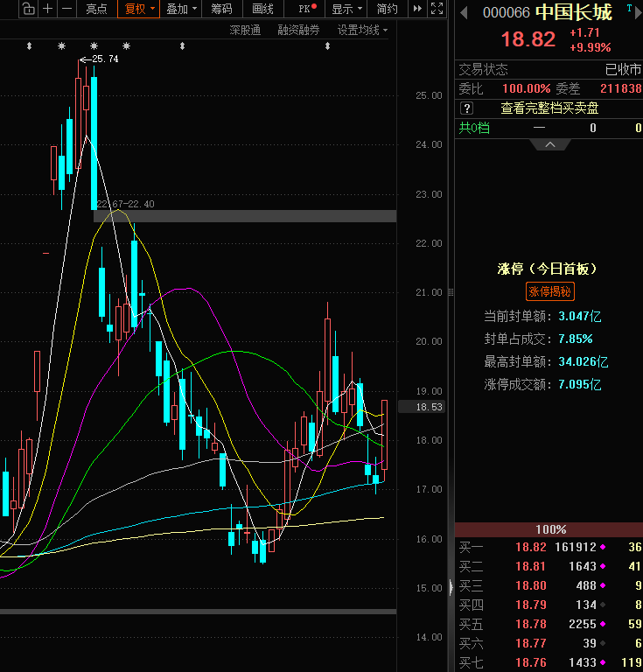Open the 叠加 overlay dropdown
Screen dimensions: 643x672
pyautogui.click(x=181, y=9)
